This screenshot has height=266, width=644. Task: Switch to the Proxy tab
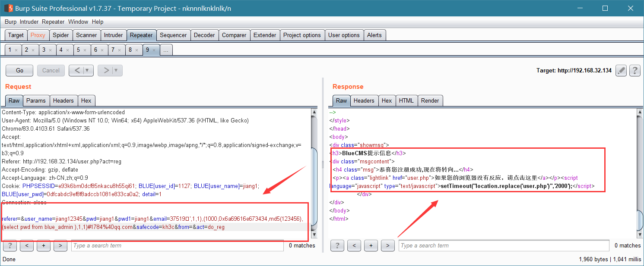point(38,35)
